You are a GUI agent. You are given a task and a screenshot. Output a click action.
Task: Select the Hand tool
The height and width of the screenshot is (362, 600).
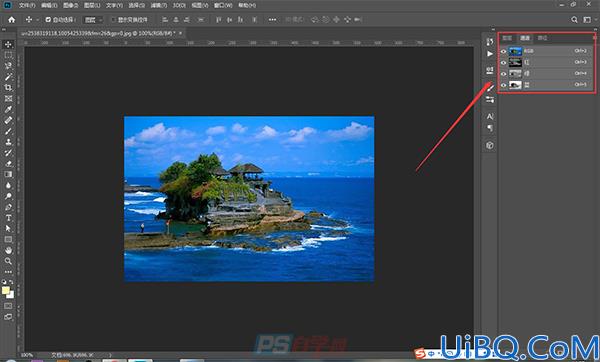[8, 250]
